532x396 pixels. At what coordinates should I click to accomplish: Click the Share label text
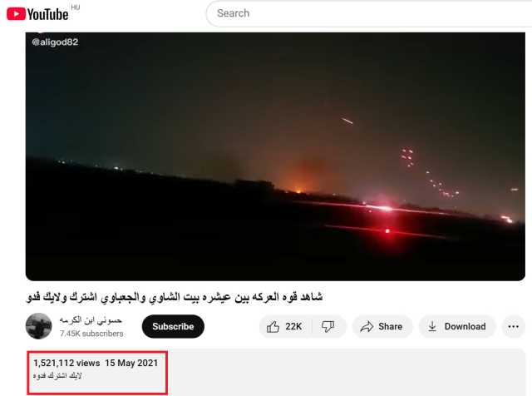click(390, 326)
